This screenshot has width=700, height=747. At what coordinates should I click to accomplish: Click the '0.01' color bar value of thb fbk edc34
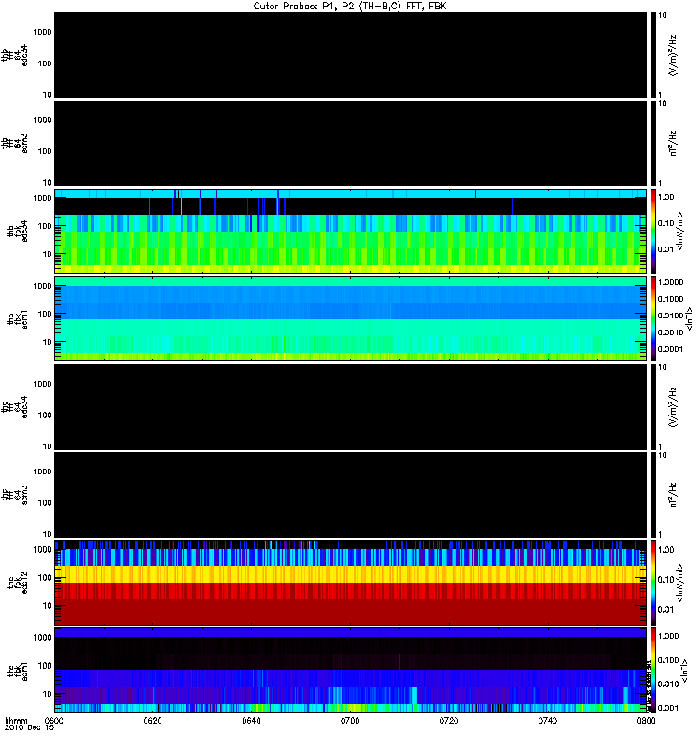[666, 248]
